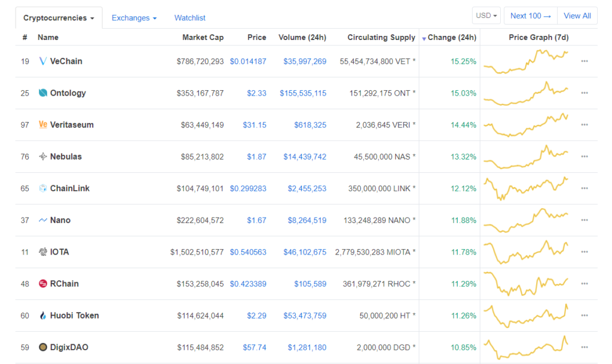Open the RChain coin page link

[x=65, y=284]
